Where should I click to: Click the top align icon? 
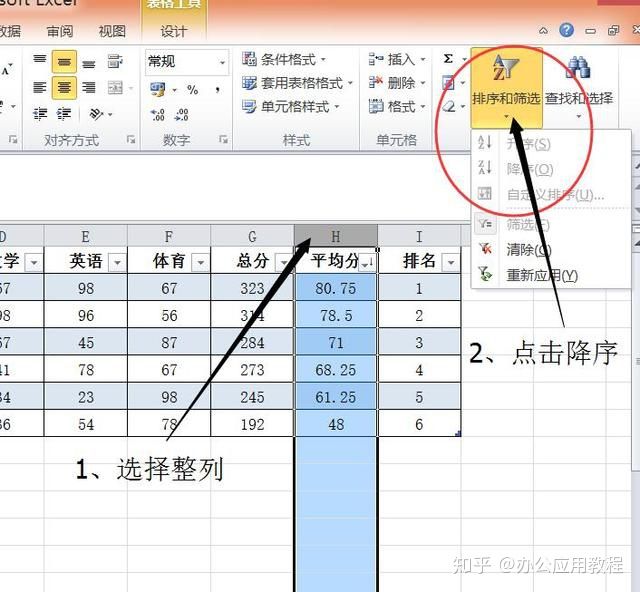[x=40, y=61]
